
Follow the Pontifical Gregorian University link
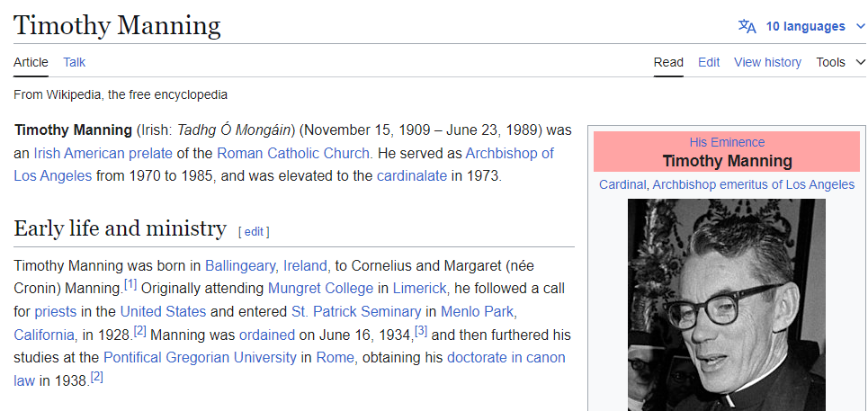200,357
